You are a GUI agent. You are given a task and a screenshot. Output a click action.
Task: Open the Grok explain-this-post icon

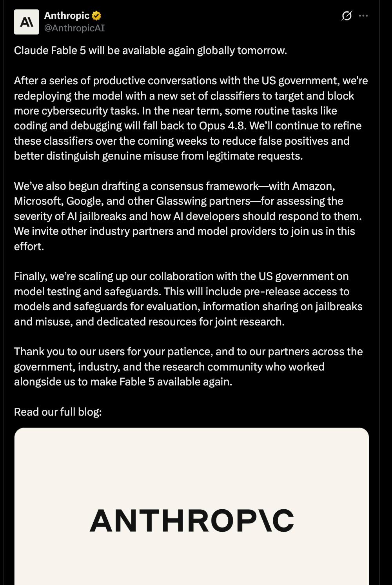(347, 16)
